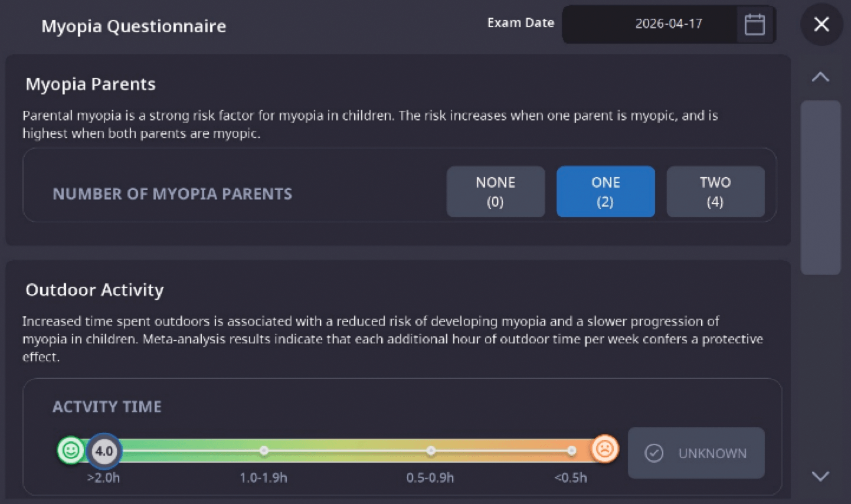Toggle the UNKNOWN activity time option
Image resolution: width=851 pixels, height=504 pixels.
point(696,453)
